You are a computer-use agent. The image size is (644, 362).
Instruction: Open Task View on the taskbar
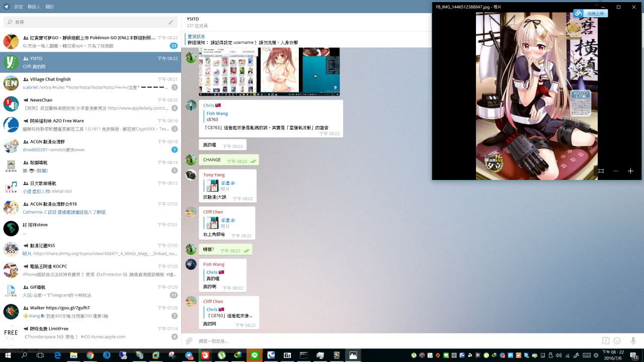(40, 355)
